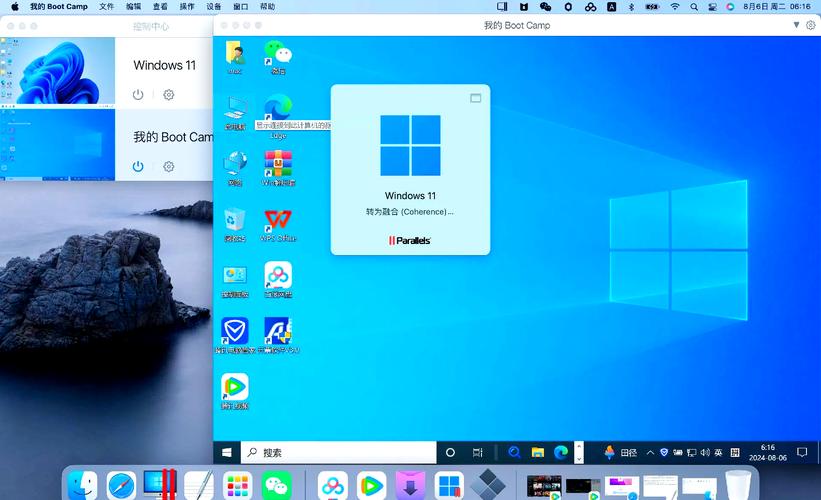Open the 操作 menu

tap(187, 7)
